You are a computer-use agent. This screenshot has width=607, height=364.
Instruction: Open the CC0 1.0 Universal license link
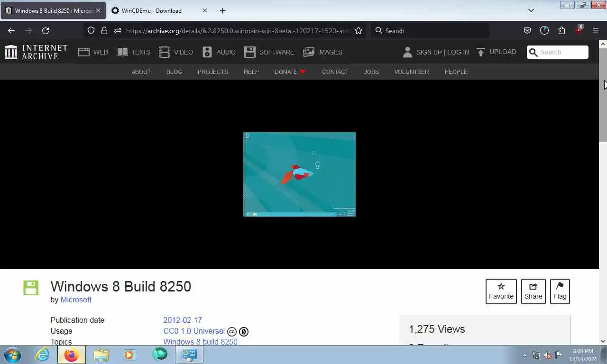194,331
